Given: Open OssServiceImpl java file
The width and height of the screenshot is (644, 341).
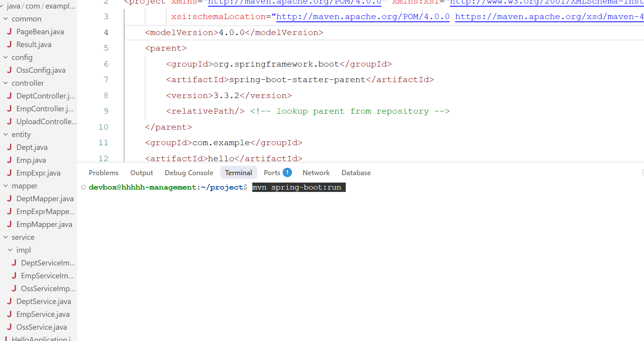Looking at the screenshot, I should [x=48, y=288].
